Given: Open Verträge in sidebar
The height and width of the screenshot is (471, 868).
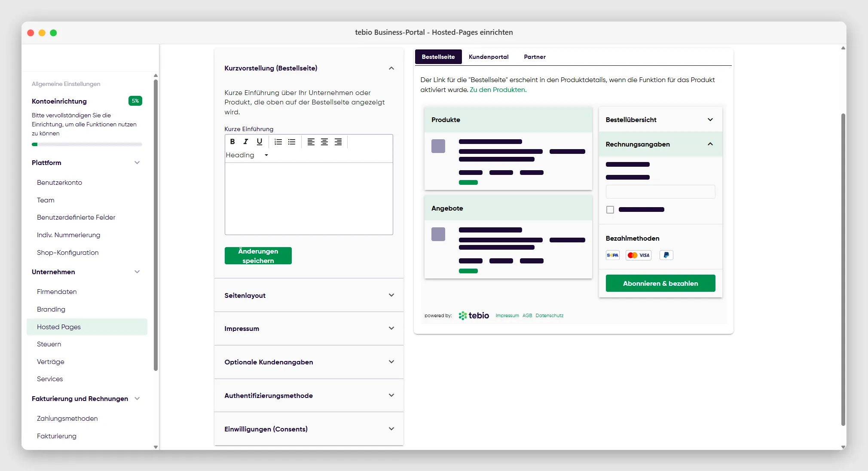Looking at the screenshot, I should (51, 362).
